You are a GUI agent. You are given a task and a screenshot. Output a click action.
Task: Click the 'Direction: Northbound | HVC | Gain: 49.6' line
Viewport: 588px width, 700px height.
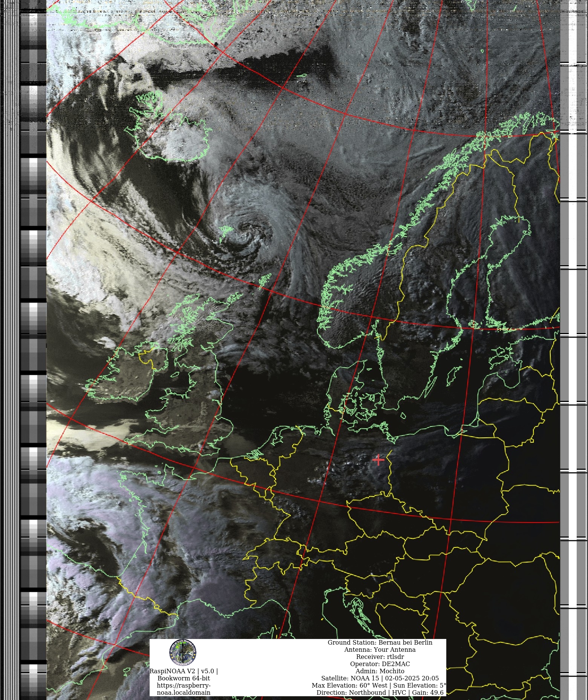pos(380,692)
